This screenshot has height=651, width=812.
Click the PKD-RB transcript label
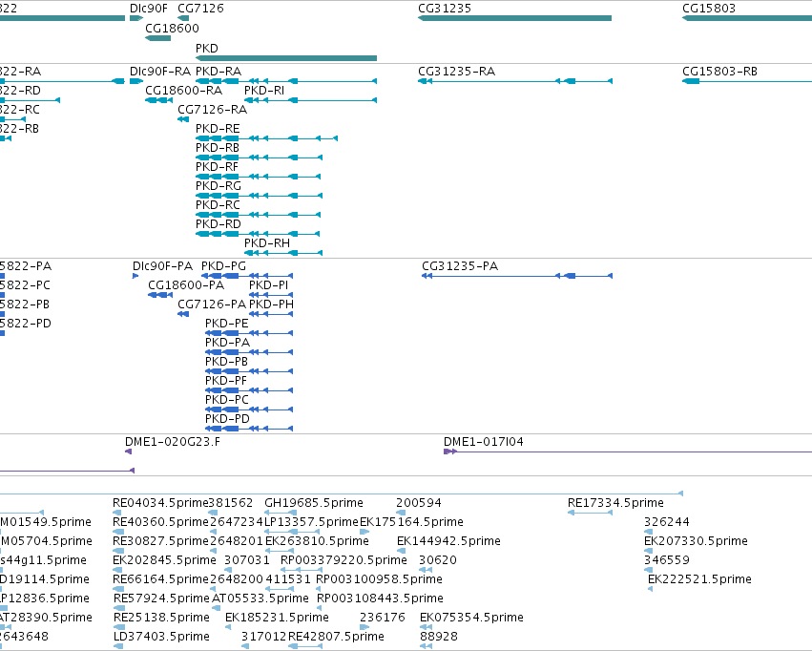point(218,148)
